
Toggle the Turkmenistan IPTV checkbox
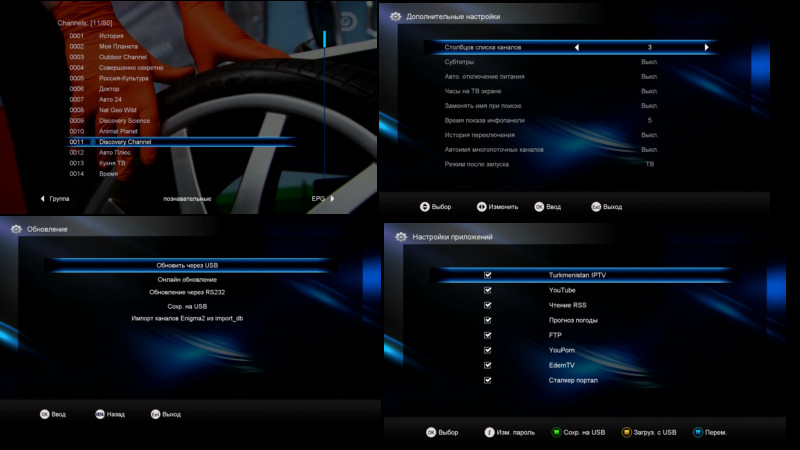click(x=488, y=275)
